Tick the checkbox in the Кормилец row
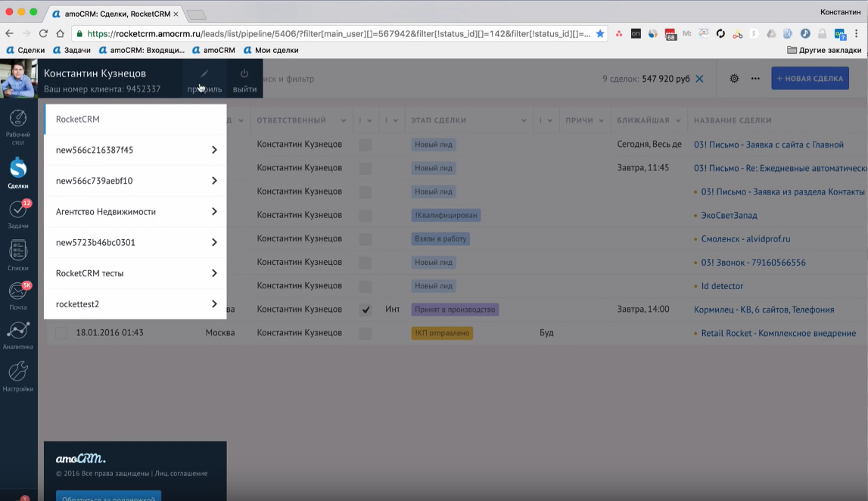Screen dimensions: 868x501 click(x=366, y=310)
